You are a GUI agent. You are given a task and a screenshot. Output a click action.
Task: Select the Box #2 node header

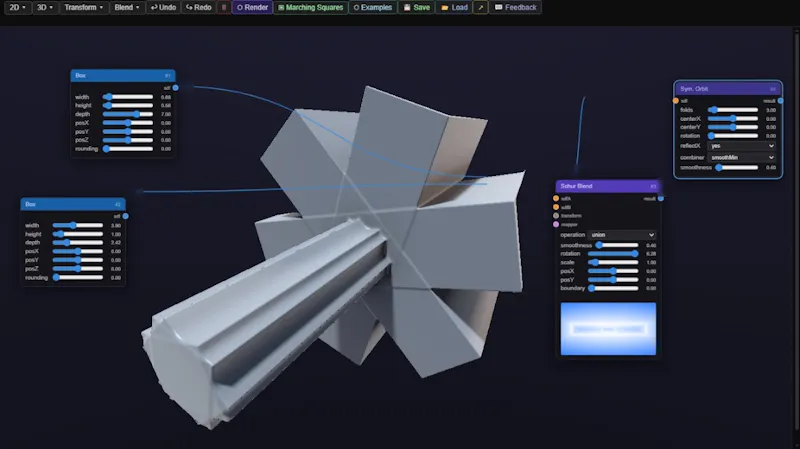(73, 204)
